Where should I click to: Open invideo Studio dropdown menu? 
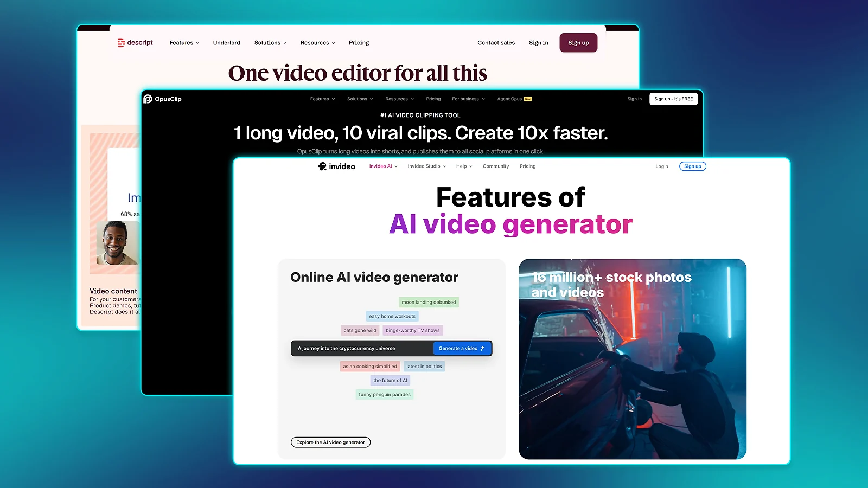427,166
